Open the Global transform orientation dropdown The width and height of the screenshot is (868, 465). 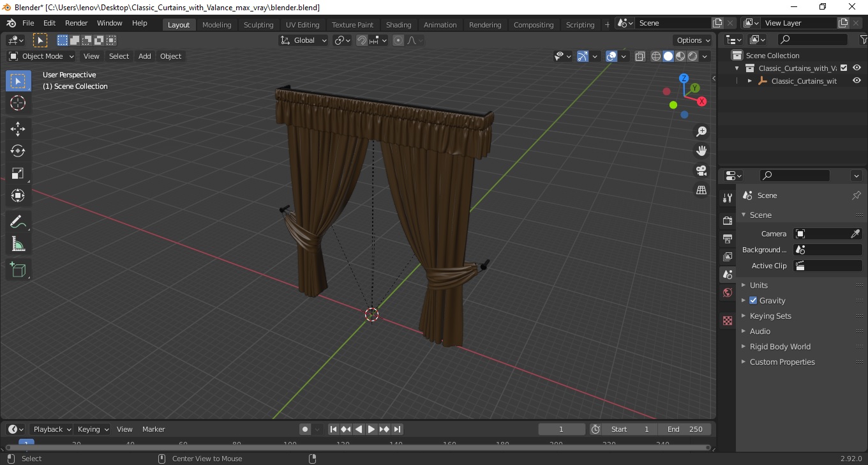click(304, 40)
